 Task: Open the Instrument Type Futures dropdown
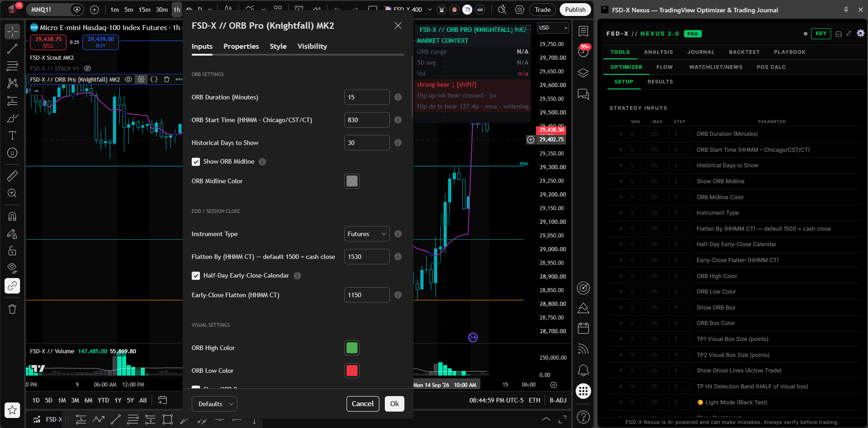(x=367, y=234)
